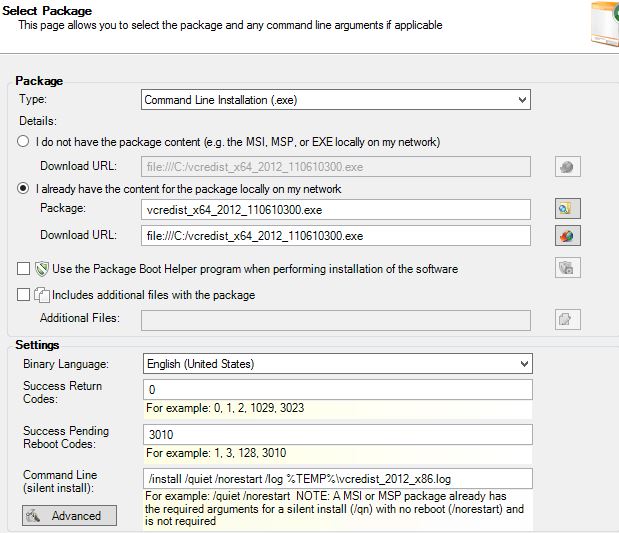Click the 'For example: 1, 3, 128, 3010' hint

[216, 453]
